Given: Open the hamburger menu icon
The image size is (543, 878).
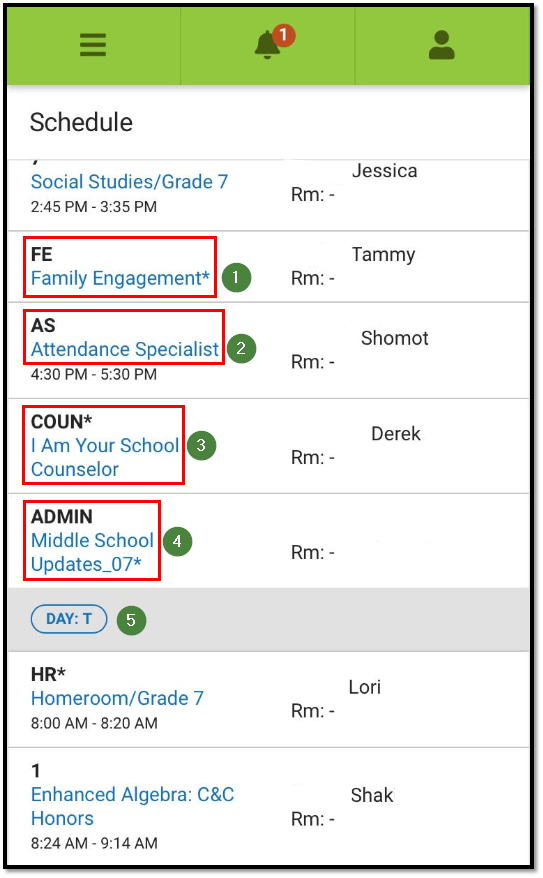Looking at the screenshot, I should (x=93, y=45).
